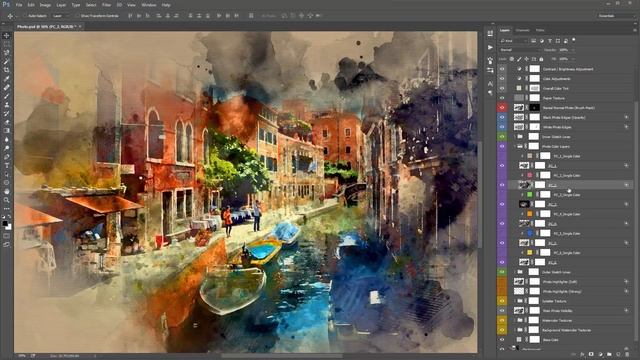Create a new adjustment layer icon
This screenshot has width=640, height=360.
point(600,354)
